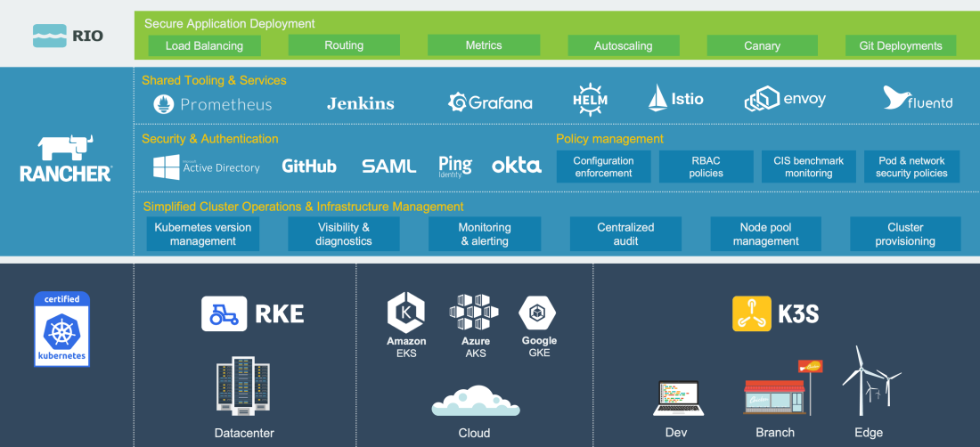
Task: Click the K3S text label
Action: click(798, 314)
